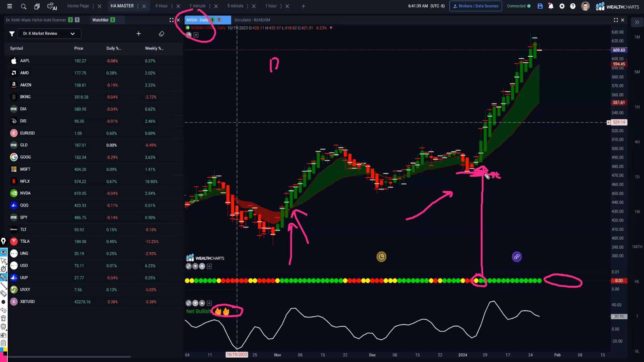
Task: Maximize the watchlist panel
Action: (x=171, y=20)
